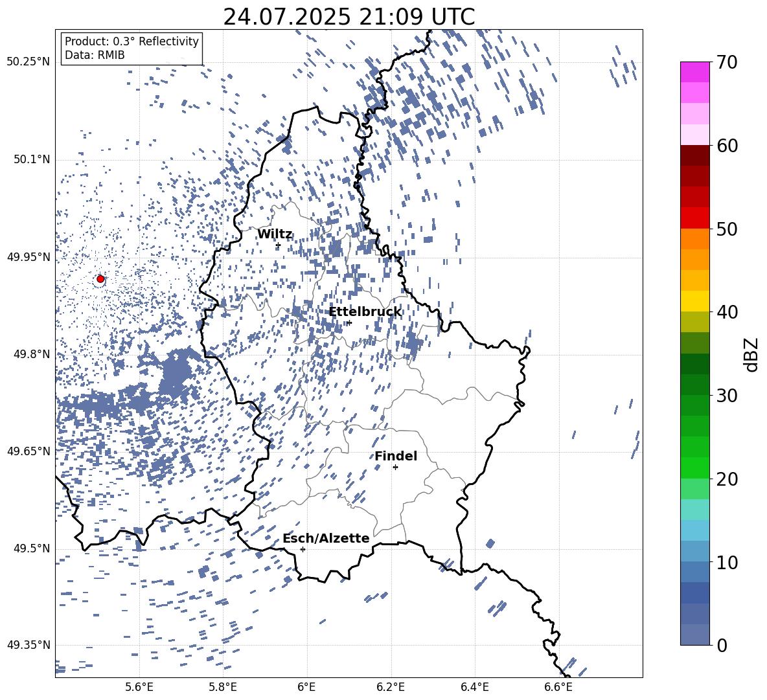The image size is (767, 700).
Task: Click the 50.1°N latitude label
Action: coord(32,159)
